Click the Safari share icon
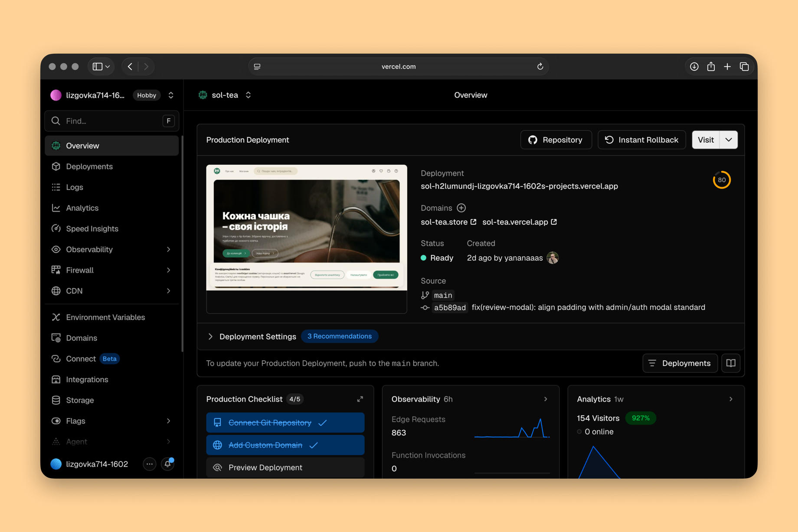The height and width of the screenshot is (532, 798). [x=711, y=66]
